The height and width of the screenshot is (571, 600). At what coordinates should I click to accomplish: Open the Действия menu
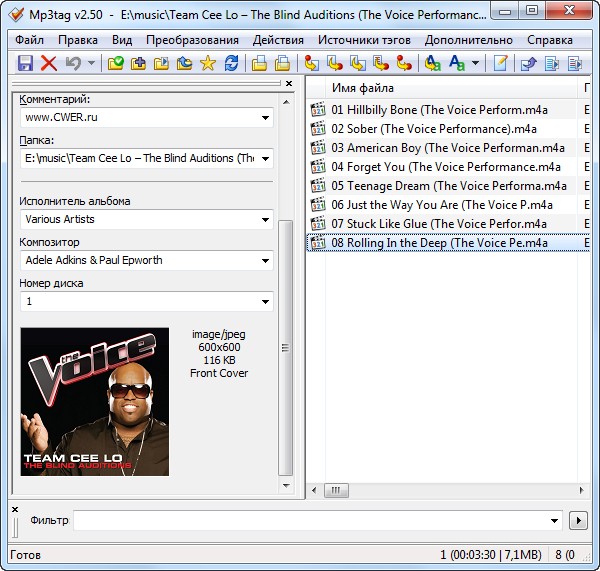(278, 40)
